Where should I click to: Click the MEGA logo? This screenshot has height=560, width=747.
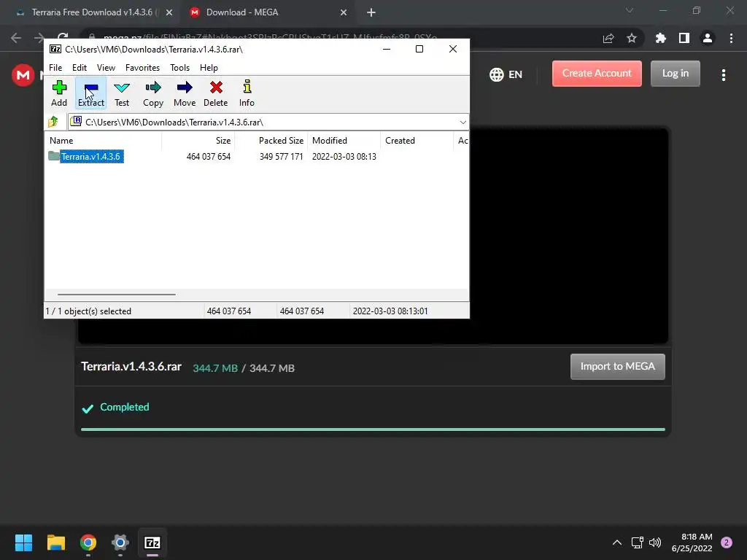[x=23, y=75]
